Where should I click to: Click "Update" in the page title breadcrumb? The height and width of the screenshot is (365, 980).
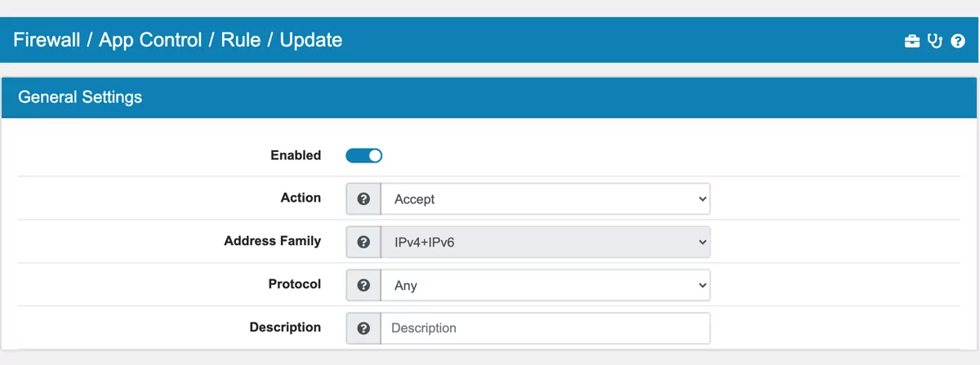311,40
